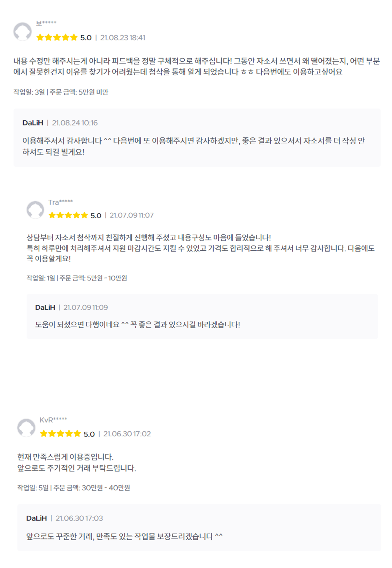The image size is (392, 568).
Task: Click the review text '현재 만족스럽게 이용중입니다'
Action: (65, 457)
